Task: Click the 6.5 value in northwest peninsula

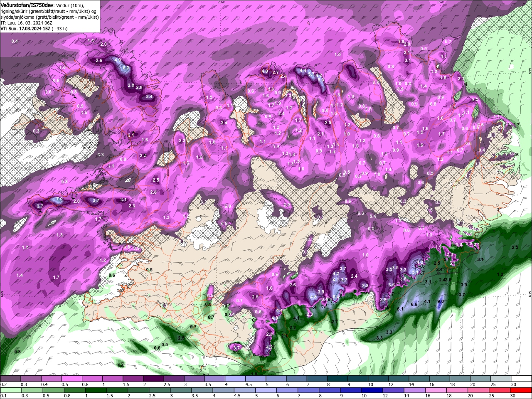Action: pyautogui.click(x=126, y=67)
